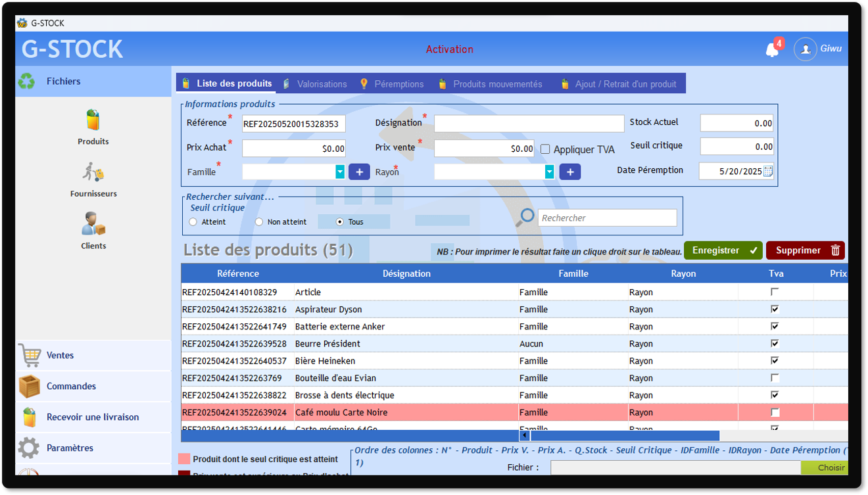
Task: Click the Recevoir une livraison bag icon
Action: pyautogui.click(x=30, y=417)
